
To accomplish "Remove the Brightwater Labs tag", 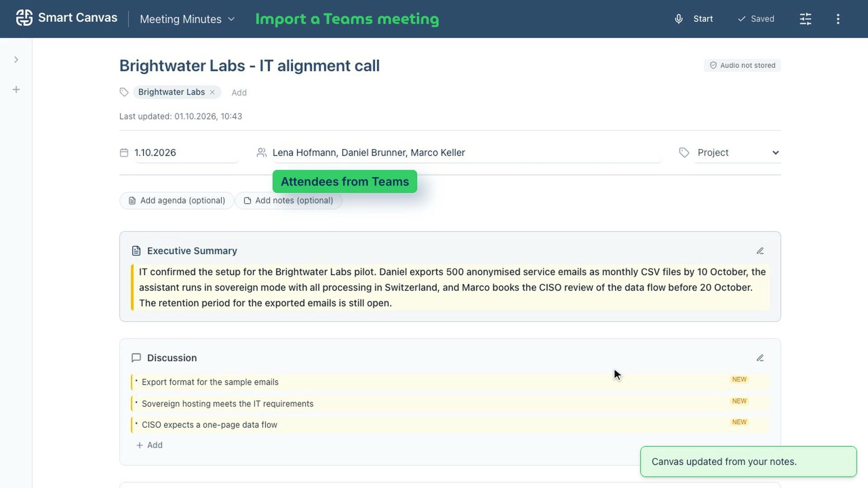I will [x=212, y=92].
